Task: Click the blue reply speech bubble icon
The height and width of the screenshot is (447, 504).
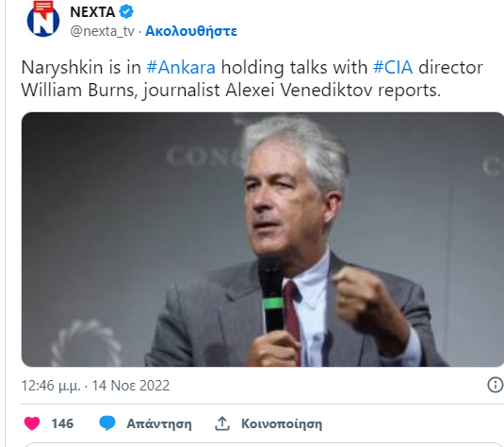Action: [107, 422]
